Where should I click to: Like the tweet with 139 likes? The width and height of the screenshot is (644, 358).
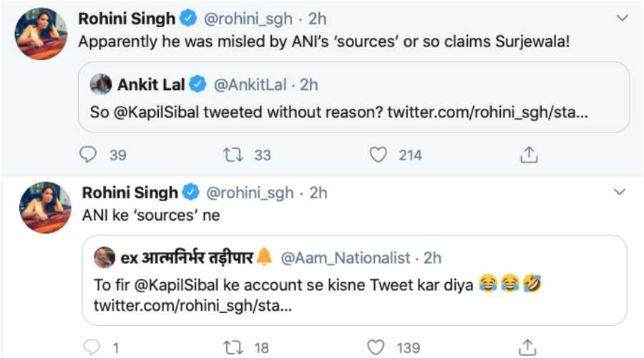pyautogui.click(x=376, y=348)
